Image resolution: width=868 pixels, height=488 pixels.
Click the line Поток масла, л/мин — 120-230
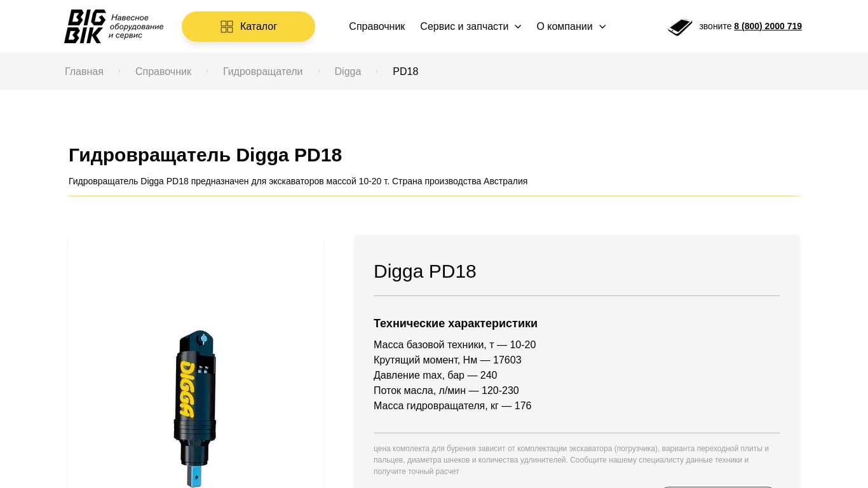point(446,391)
